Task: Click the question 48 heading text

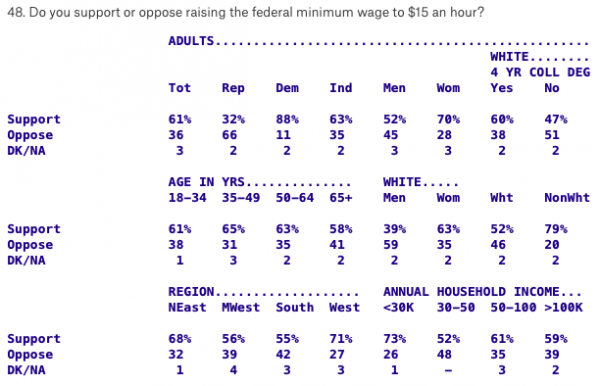Action: (246, 13)
